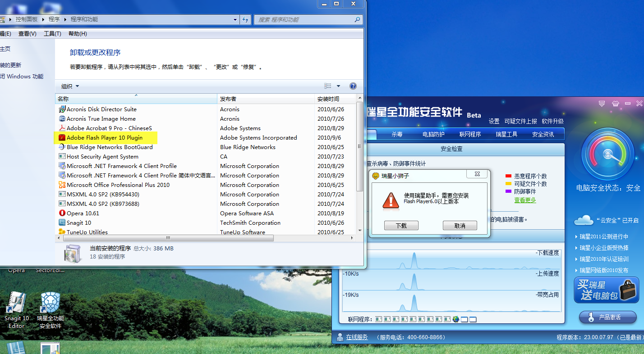Click the Microsoft Office Professional Plus 2010 icon
This screenshot has width=644, height=354.
coord(62,185)
